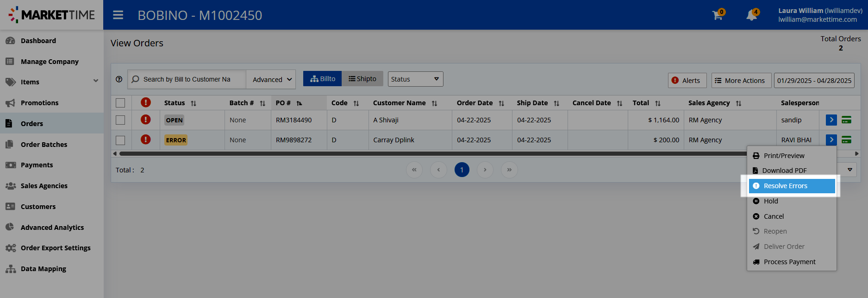Open the blue arrow actions for Carray Dplink order

pos(831,139)
